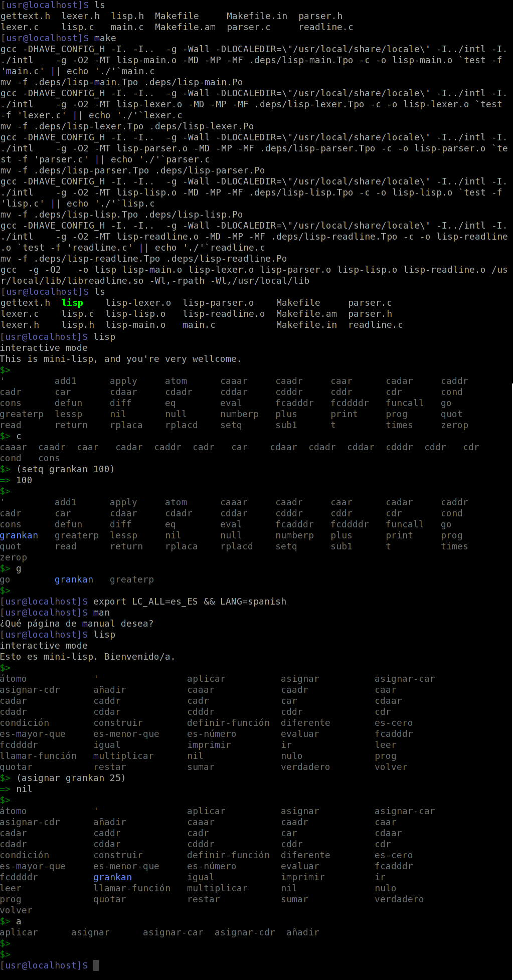The width and height of the screenshot is (513, 980).
Task: Click 'volver' standing alone on its line
Action: click(16, 910)
